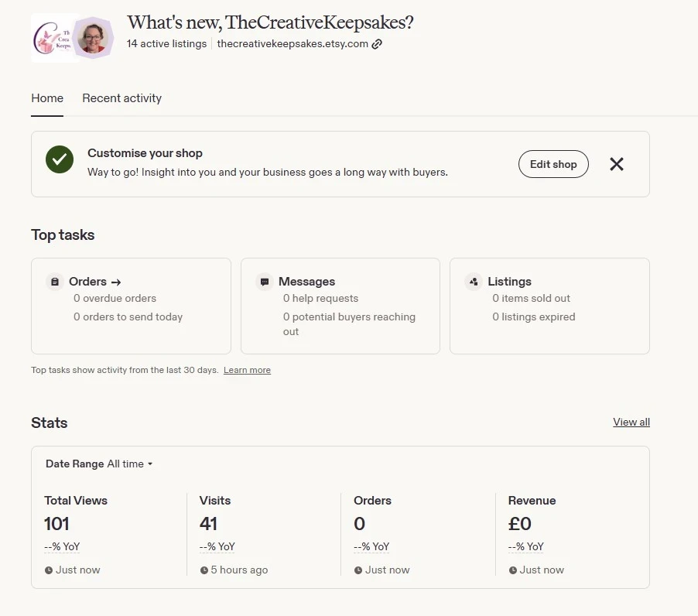Click the shop owner profile photo
Screen dimensions: 698x616
93,38
